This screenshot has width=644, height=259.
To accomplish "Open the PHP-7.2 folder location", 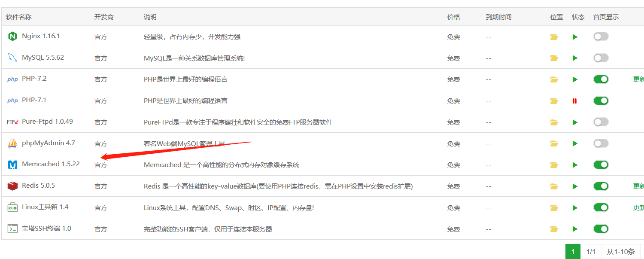I will pyautogui.click(x=554, y=79).
